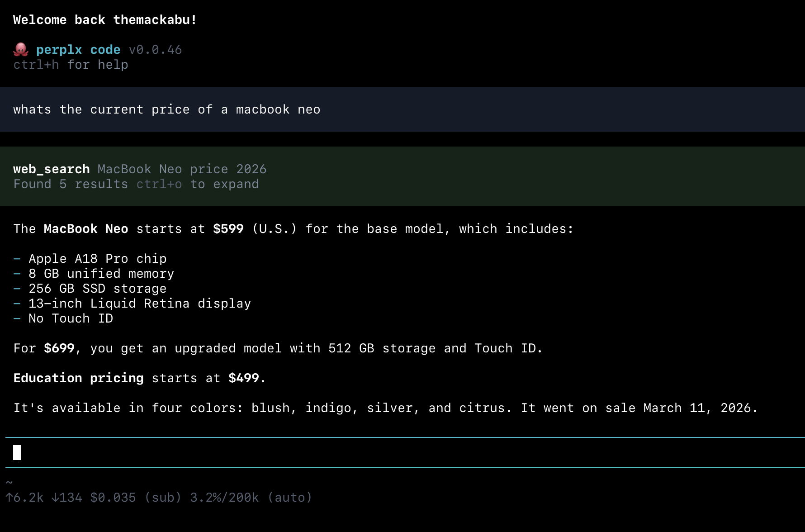Click the '$0.035' session cost

(113, 498)
